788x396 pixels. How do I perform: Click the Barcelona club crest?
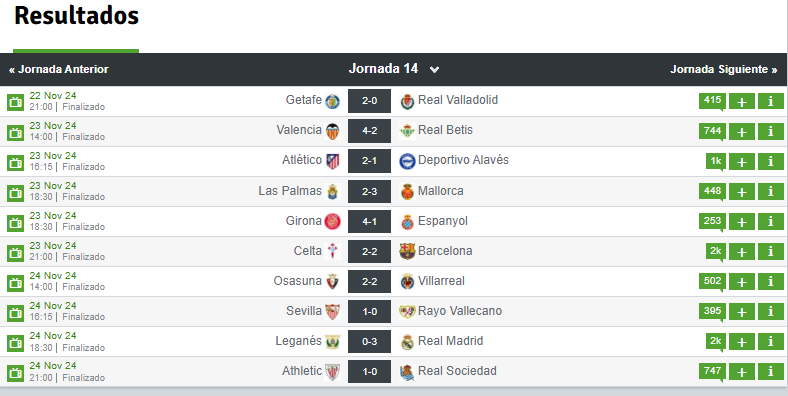pyautogui.click(x=407, y=251)
